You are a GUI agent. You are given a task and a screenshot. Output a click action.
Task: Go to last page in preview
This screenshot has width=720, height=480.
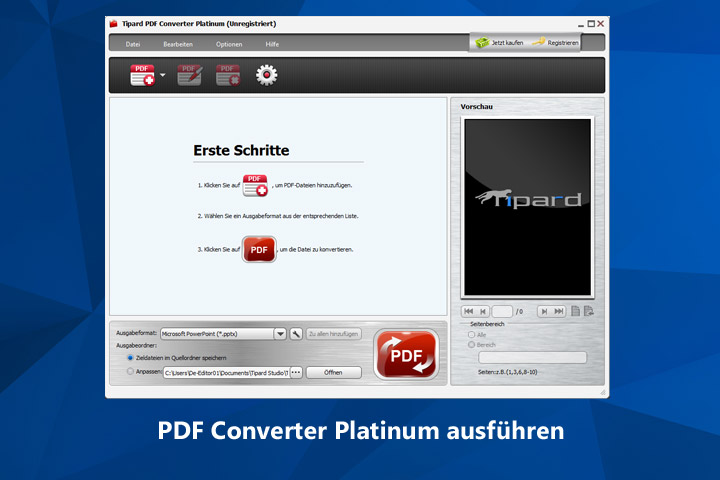tap(558, 311)
